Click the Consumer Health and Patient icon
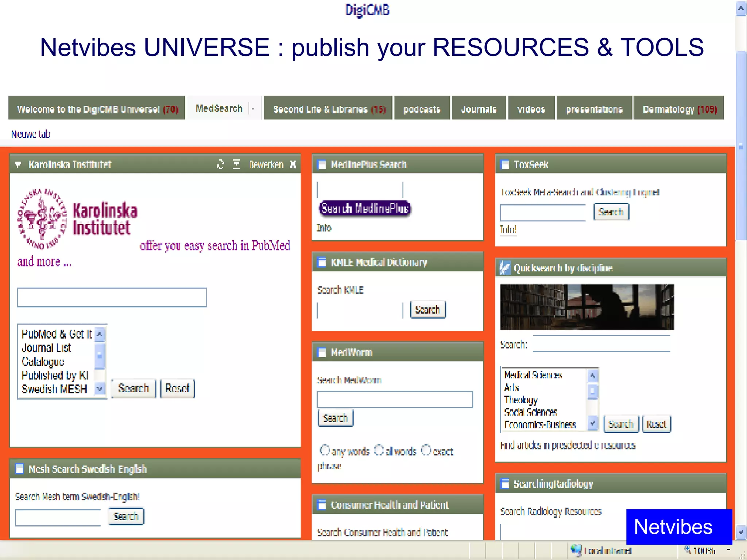 click(x=322, y=505)
